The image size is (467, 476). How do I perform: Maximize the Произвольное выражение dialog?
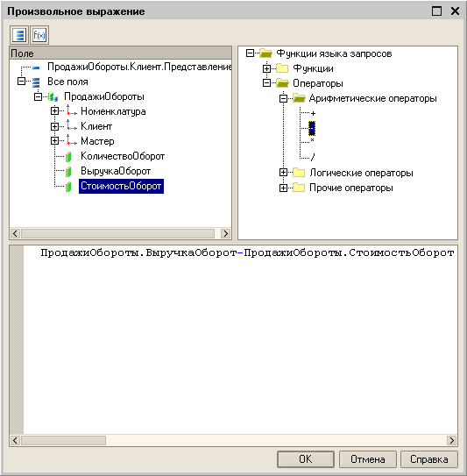point(436,11)
